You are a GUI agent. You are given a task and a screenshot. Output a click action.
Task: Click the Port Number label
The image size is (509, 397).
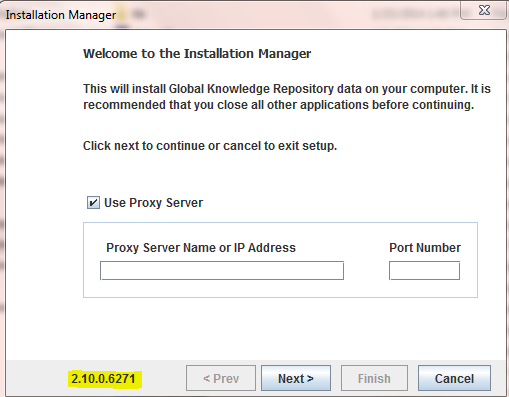coord(425,248)
